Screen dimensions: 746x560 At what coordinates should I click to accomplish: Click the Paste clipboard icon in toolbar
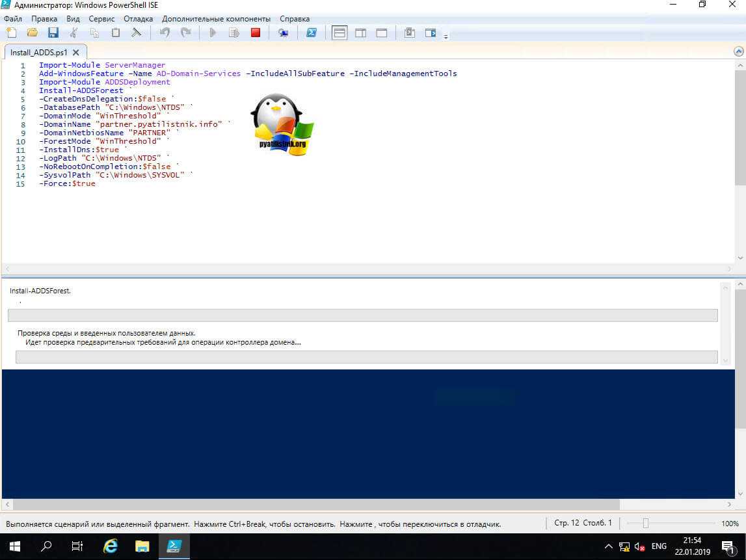[116, 33]
